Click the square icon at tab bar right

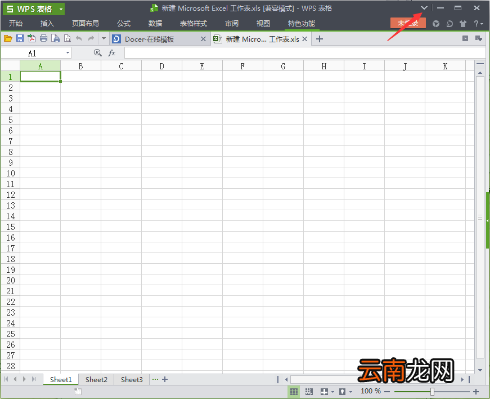click(465, 39)
